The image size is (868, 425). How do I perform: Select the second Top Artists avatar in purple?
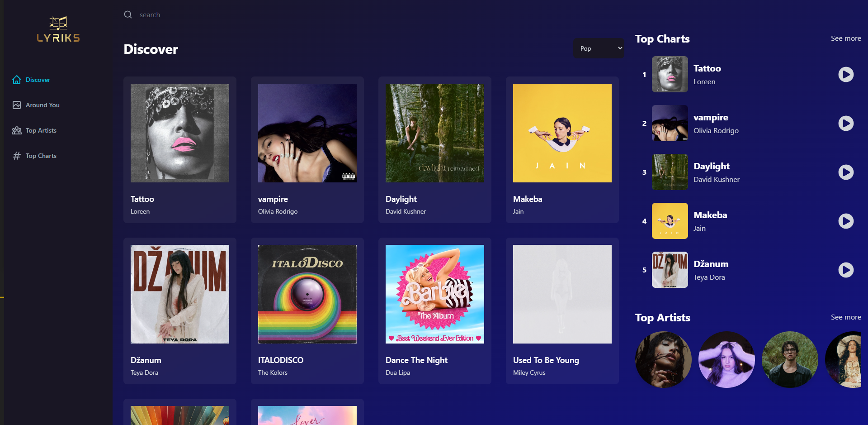[x=726, y=360]
